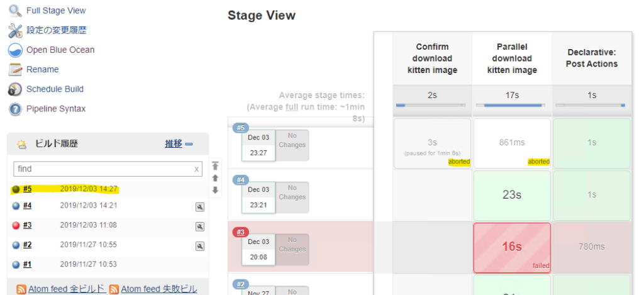
Task: Click the RSS icon for Atom feed 全ビルド
Action: (21, 289)
